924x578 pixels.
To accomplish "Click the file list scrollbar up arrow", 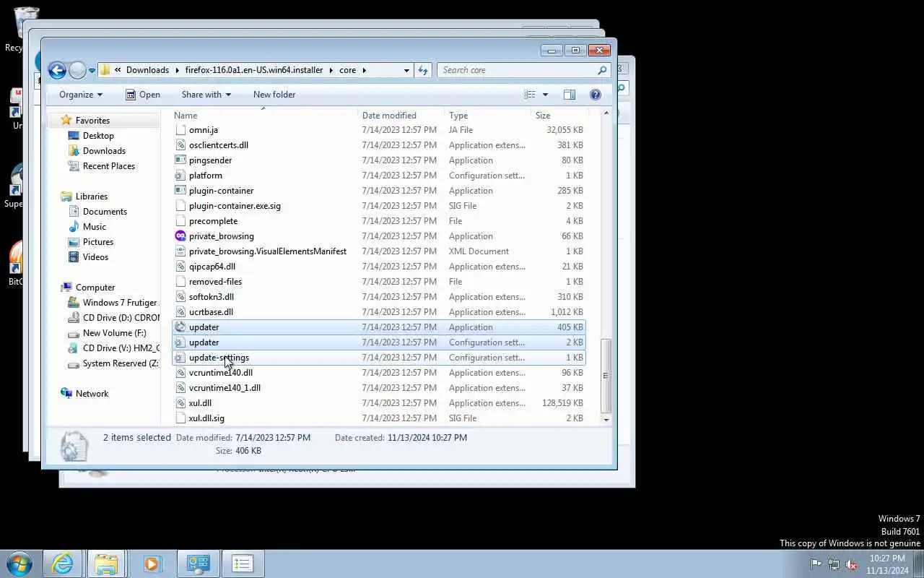I will pyautogui.click(x=606, y=113).
